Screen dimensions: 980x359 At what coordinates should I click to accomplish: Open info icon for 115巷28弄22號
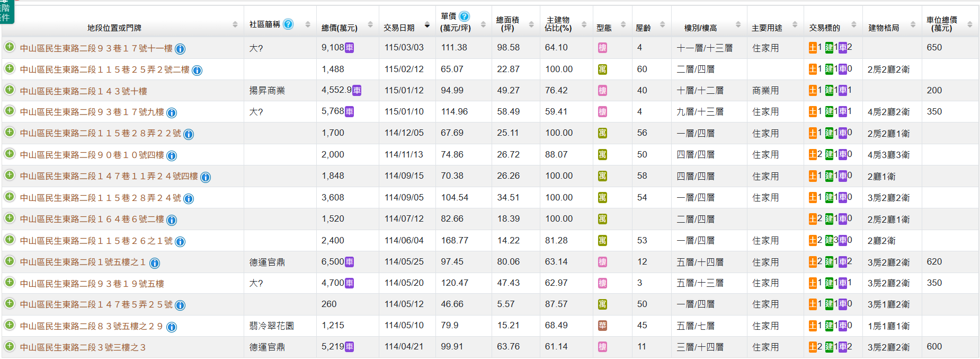189,134
